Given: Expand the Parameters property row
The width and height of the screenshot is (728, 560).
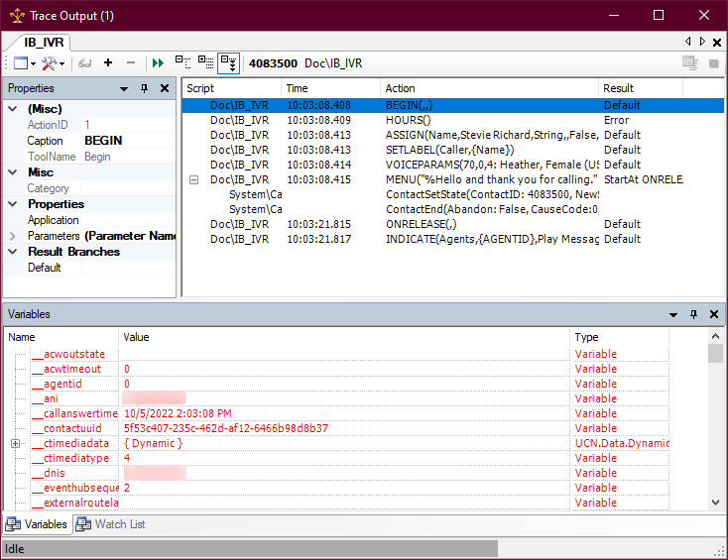Looking at the screenshot, I should 13,236.
